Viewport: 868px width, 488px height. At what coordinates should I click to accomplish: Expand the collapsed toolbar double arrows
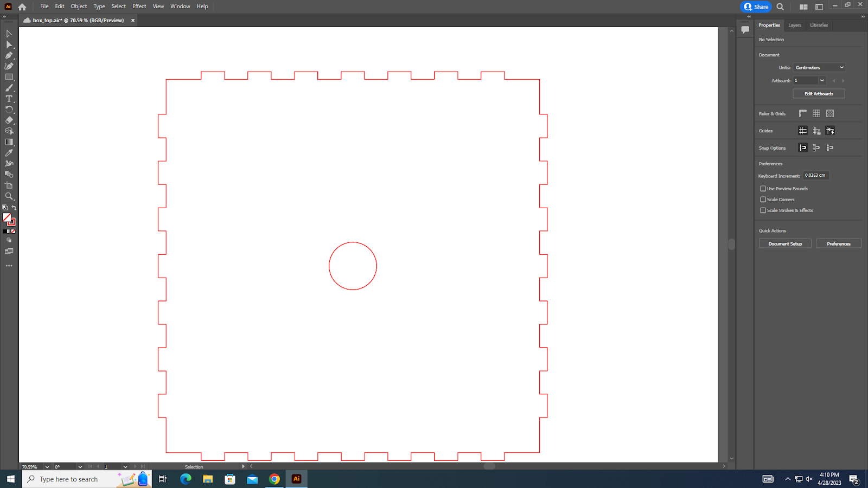pyautogui.click(x=4, y=17)
